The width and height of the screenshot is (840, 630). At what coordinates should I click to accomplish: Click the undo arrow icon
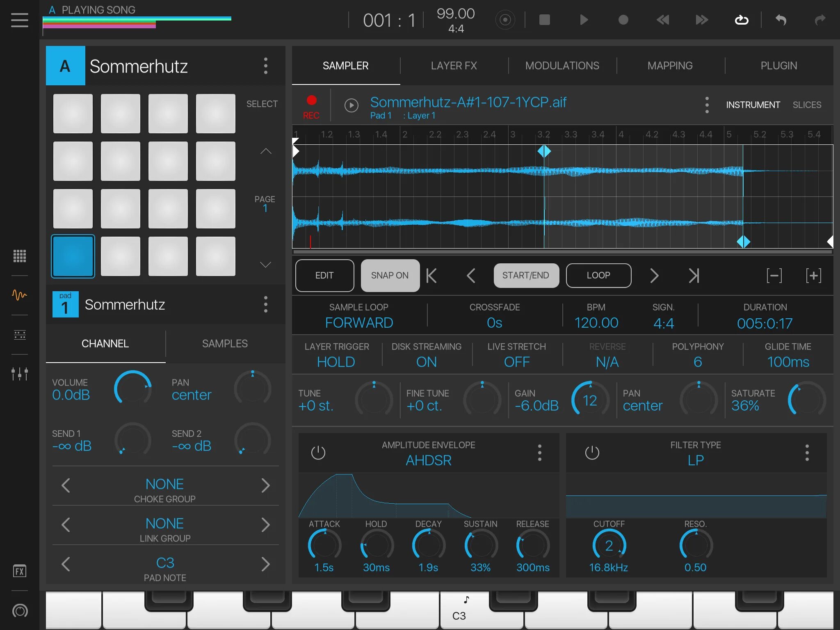[x=781, y=20]
